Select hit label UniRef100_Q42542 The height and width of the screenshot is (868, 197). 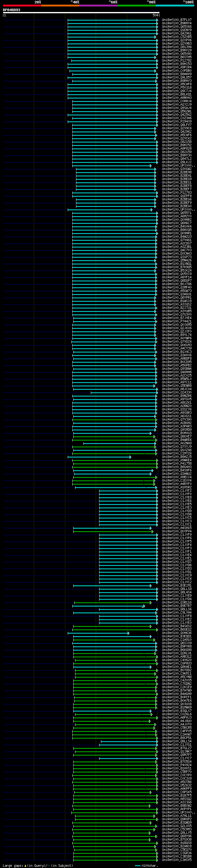pos(176,115)
